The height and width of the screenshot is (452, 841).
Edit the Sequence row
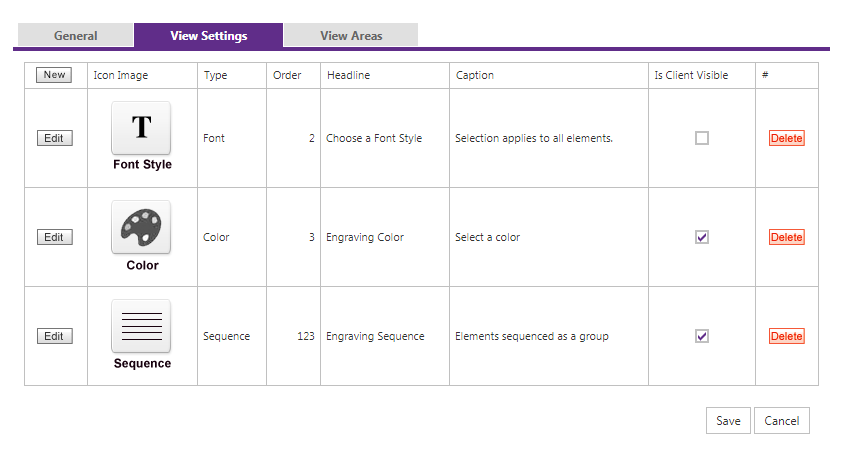(x=54, y=336)
